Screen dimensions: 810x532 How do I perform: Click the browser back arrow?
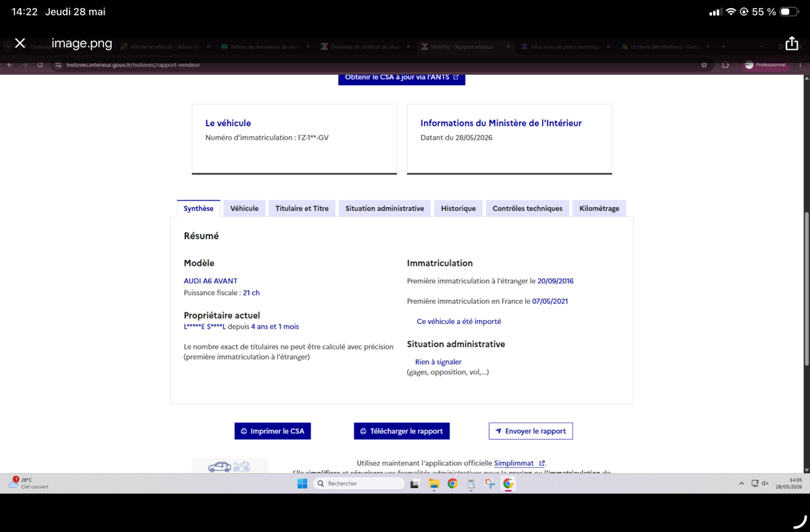tap(9, 65)
